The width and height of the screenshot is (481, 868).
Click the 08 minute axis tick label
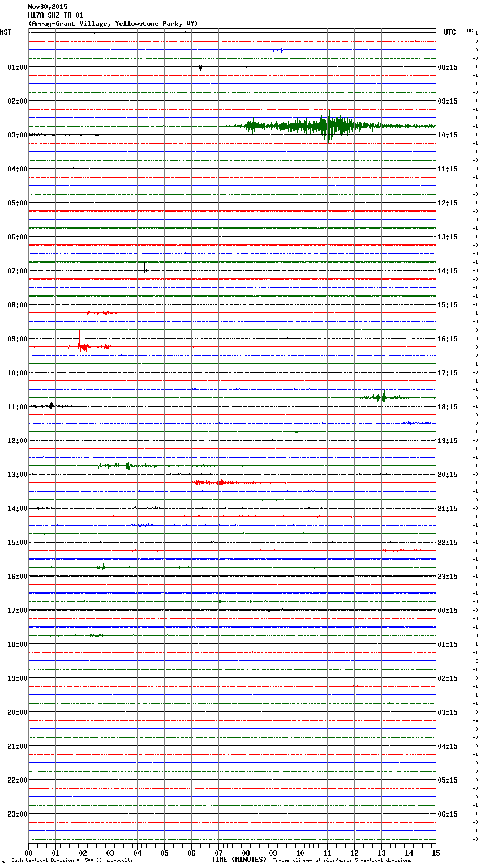(x=246, y=853)
